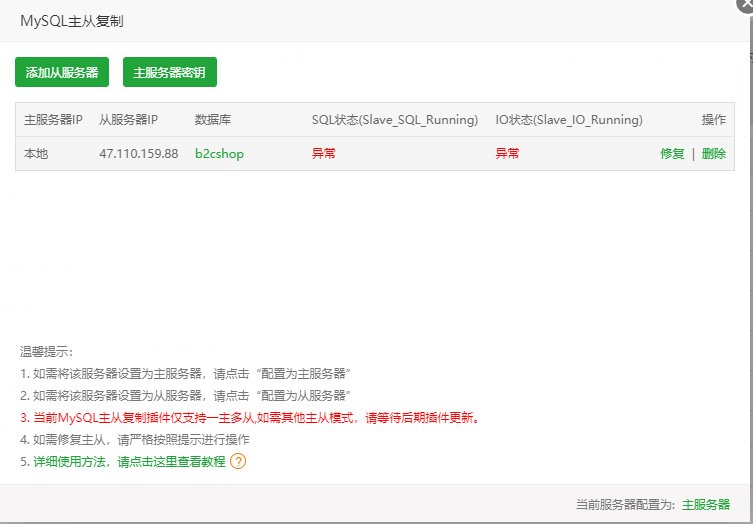This screenshot has height=524, width=753.
Task: Click the orange question mark help icon
Action: pos(238,462)
